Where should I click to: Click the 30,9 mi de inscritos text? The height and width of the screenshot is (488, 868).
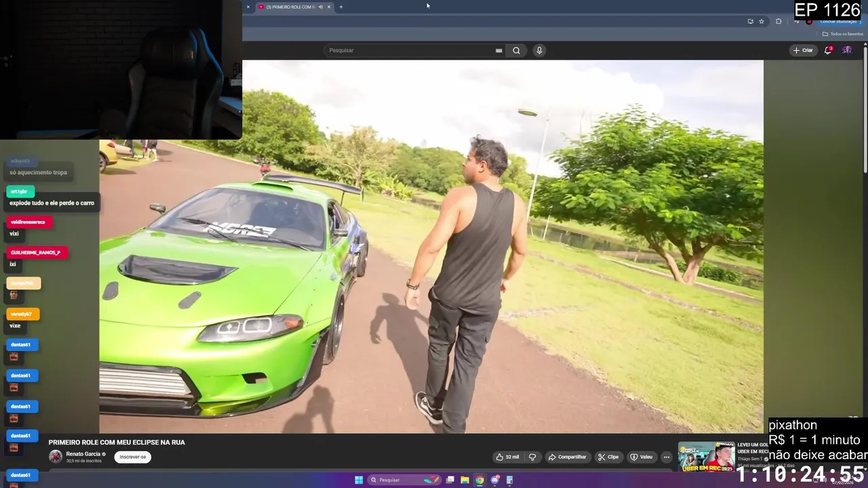(x=84, y=461)
